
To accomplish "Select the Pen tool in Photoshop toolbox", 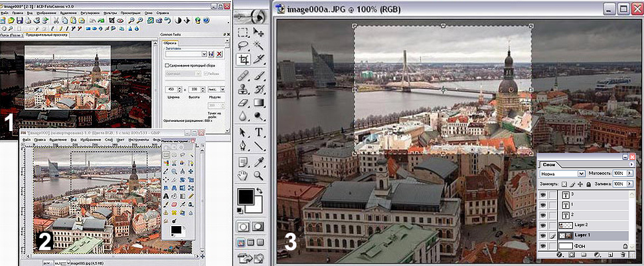I will coord(243,146).
